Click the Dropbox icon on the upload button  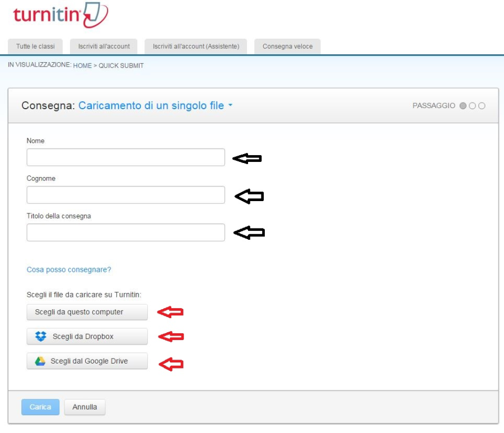click(x=41, y=336)
